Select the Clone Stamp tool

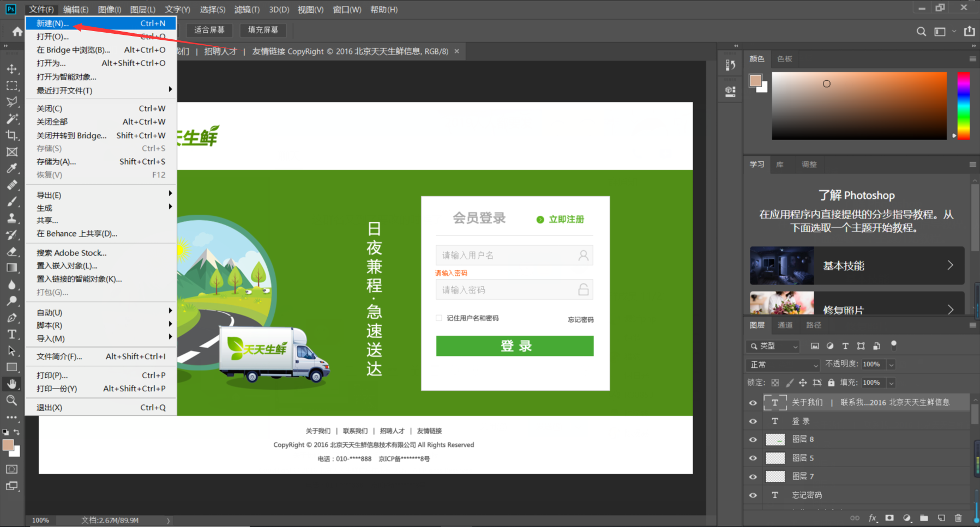point(11,218)
